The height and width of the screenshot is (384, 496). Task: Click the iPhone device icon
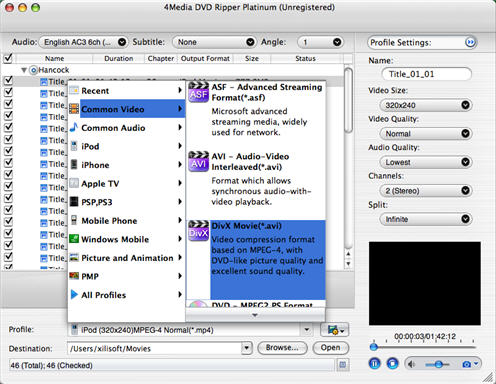click(x=74, y=165)
